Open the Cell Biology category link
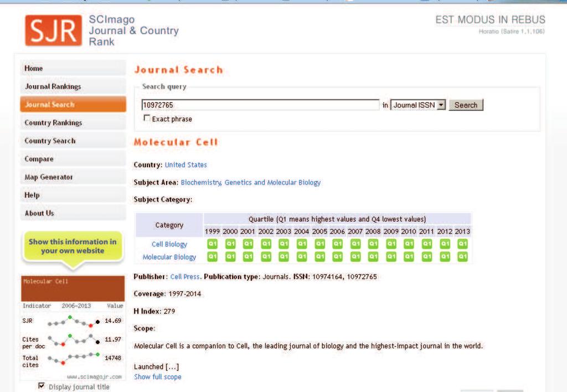The height and width of the screenshot is (392, 567). 169,244
